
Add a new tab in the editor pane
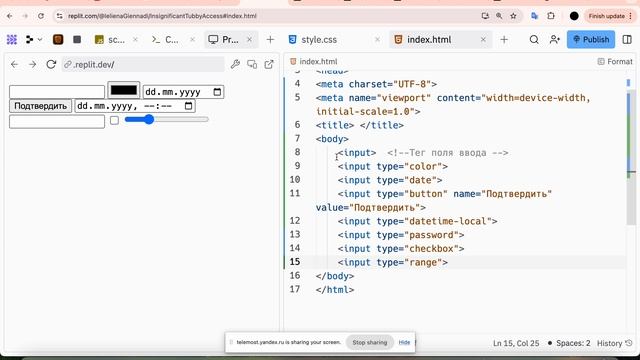504,40
